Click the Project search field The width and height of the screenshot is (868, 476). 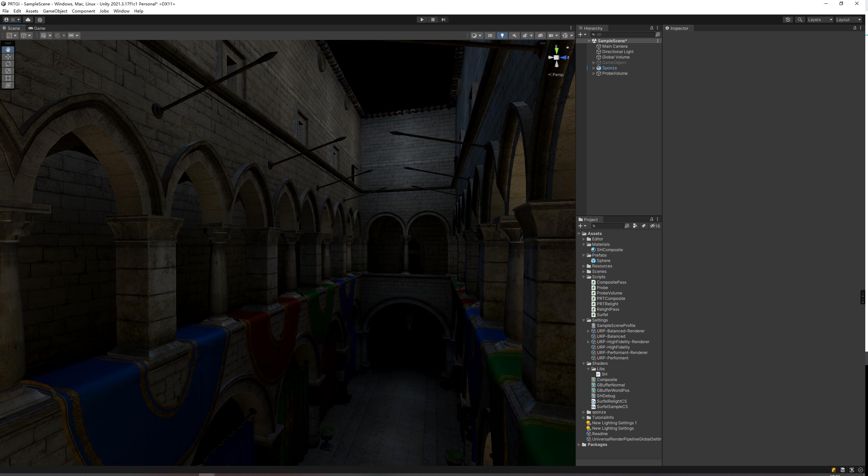[x=608, y=226]
